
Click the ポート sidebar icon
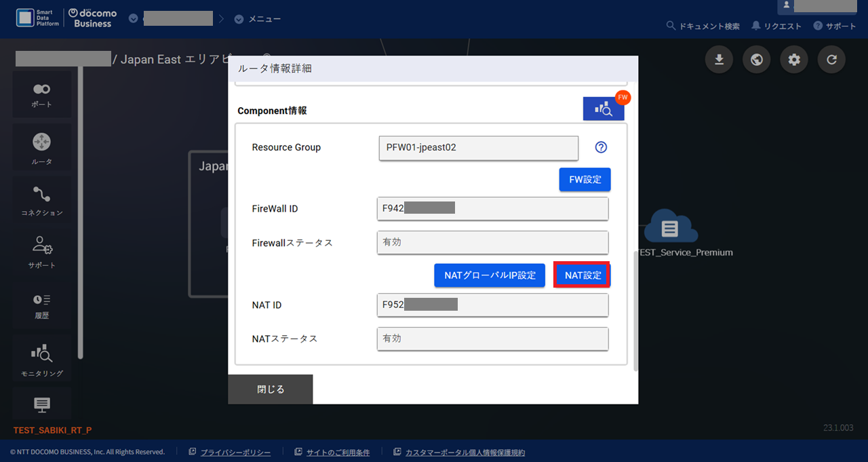point(41,94)
